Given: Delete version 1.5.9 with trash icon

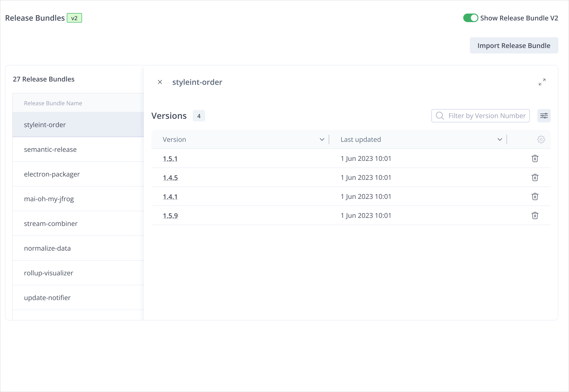Looking at the screenshot, I should (x=535, y=215).
